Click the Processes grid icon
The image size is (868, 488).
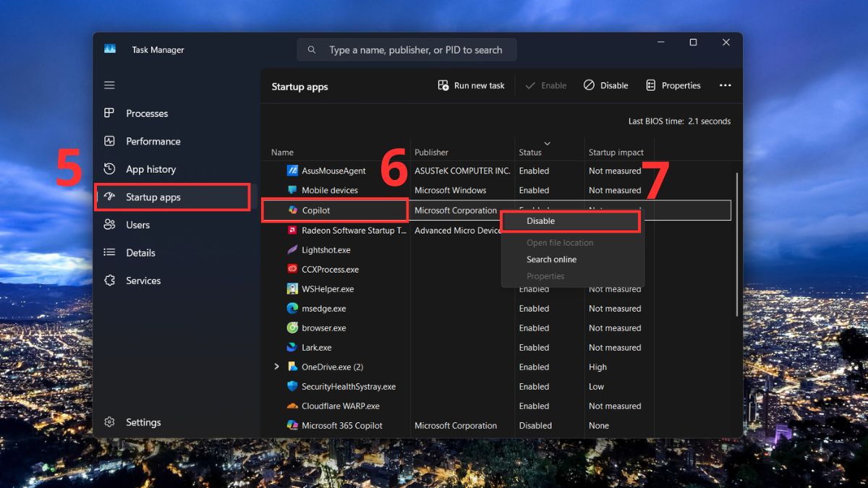point(109,113)
